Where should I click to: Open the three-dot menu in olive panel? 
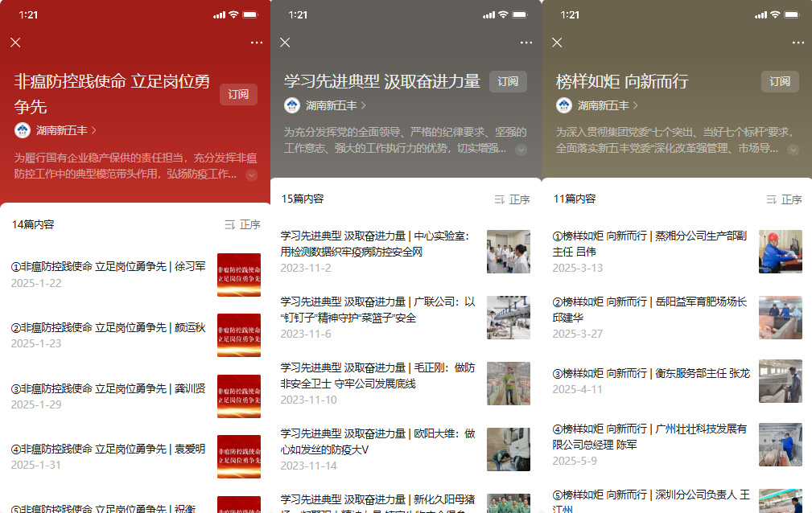click(798, 43)
